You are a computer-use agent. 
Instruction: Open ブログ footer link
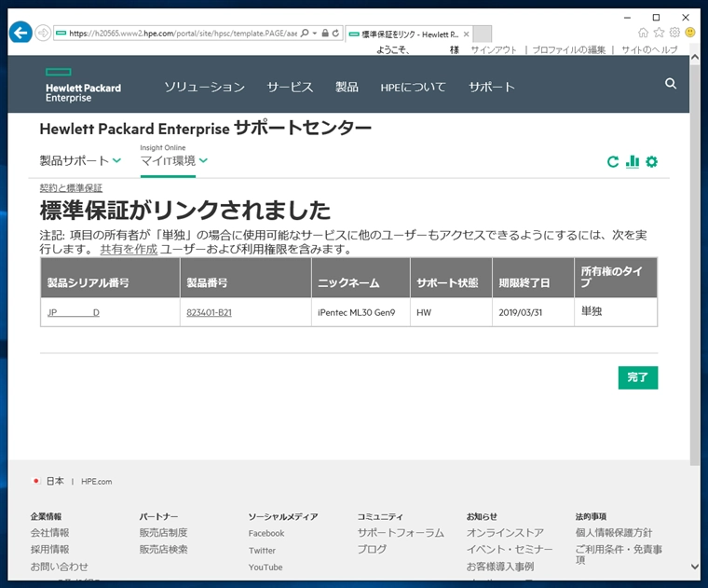click(x=372, y=550)
